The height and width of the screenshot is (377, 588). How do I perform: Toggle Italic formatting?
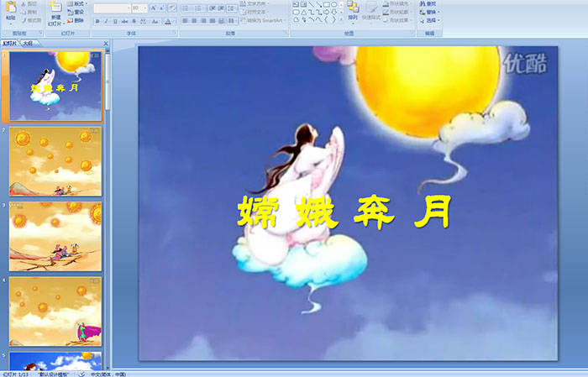coord(106,21)
